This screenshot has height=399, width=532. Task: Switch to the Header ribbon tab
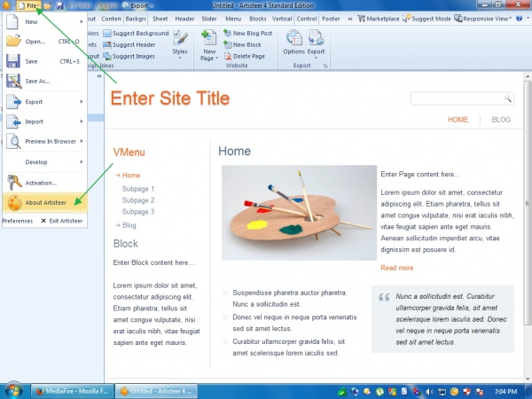click(x=184, y=19)
